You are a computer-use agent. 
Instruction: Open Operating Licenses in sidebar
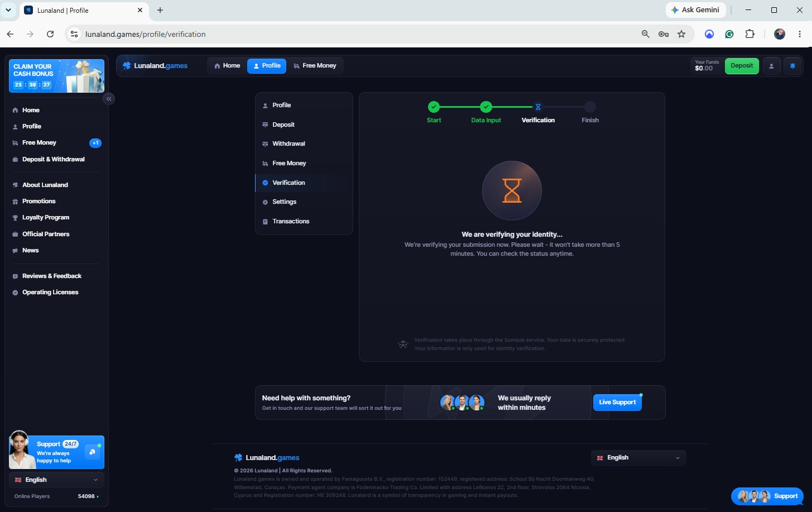57,292
